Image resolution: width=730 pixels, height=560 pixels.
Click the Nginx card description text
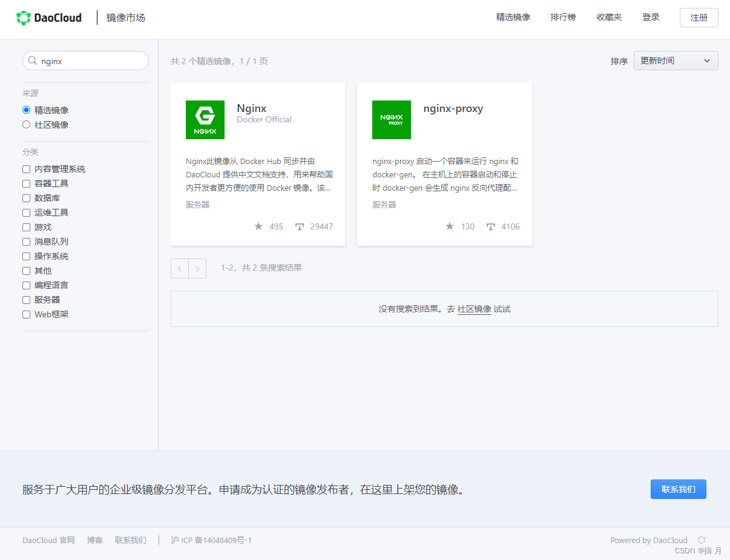(259, 174)
